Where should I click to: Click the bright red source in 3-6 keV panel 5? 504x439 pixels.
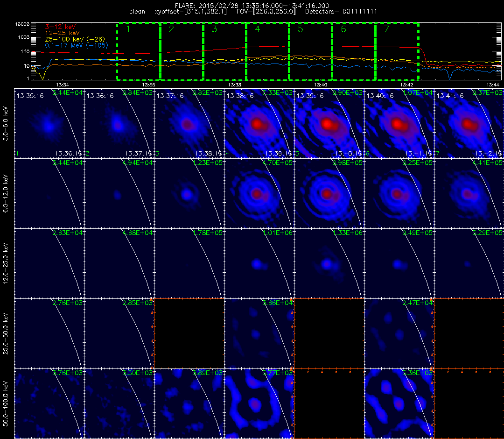coord(327,124)
